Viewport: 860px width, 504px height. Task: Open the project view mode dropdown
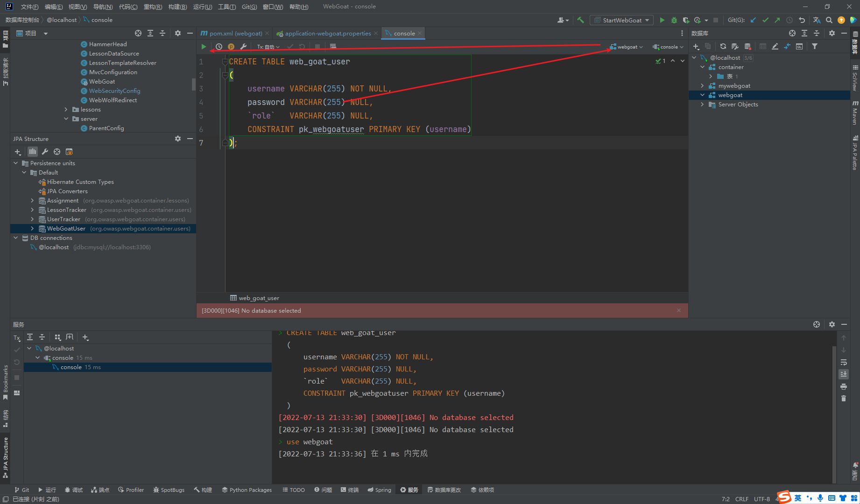click(x=46, y=34)
